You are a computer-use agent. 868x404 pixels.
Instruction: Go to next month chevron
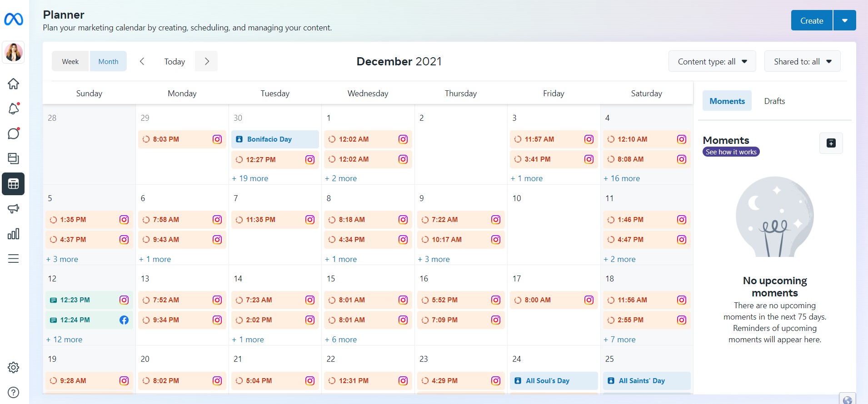point(207,61)
